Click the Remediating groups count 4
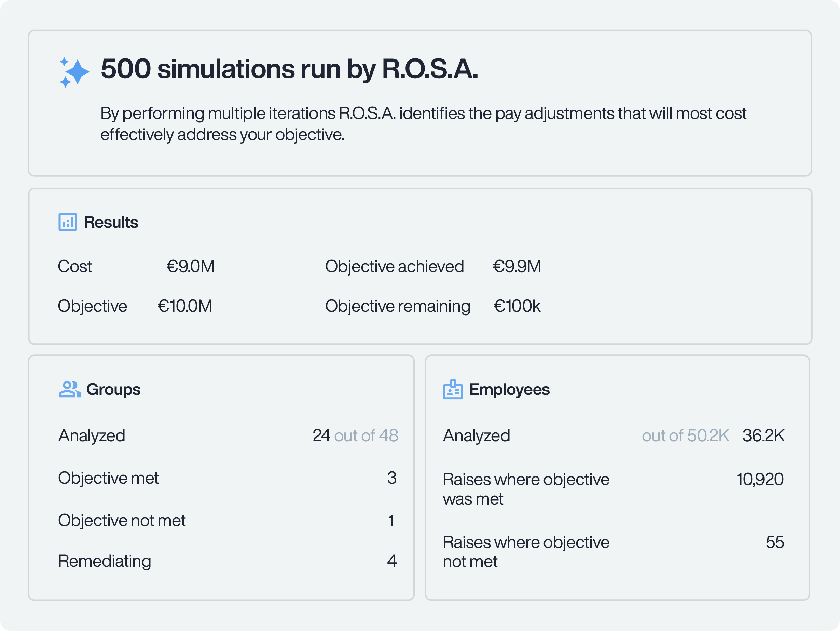 point(391,561)
